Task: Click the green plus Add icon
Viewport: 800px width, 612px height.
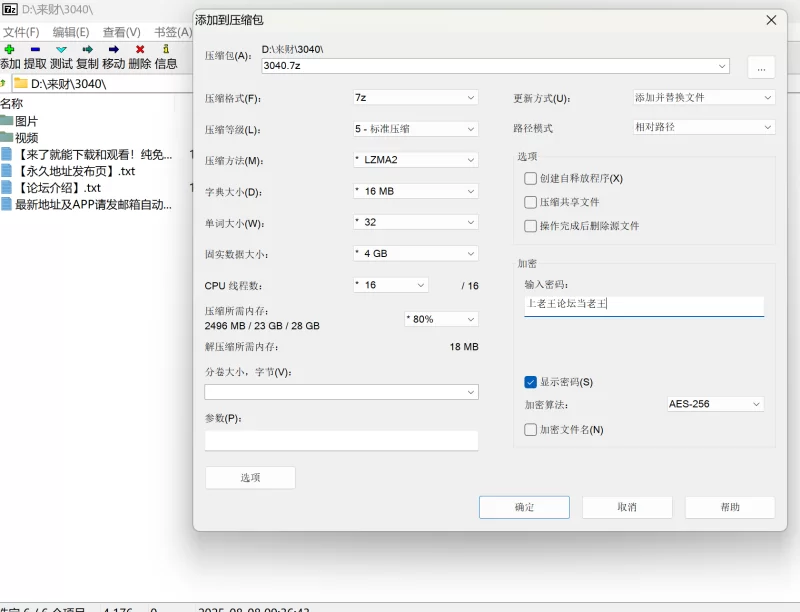Action: coord(9,49)
